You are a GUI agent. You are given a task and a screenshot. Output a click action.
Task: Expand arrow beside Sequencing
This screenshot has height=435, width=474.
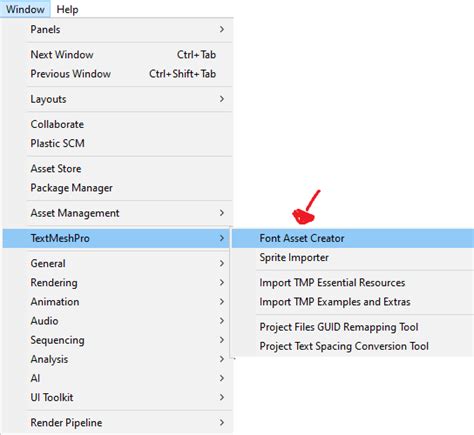pyautogui.click(x=222, y=340)
